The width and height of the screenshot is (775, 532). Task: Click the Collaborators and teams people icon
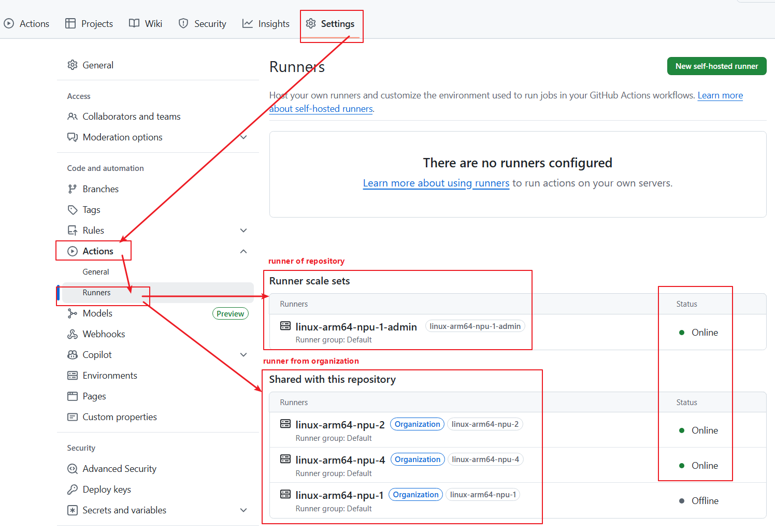point(73,117)
